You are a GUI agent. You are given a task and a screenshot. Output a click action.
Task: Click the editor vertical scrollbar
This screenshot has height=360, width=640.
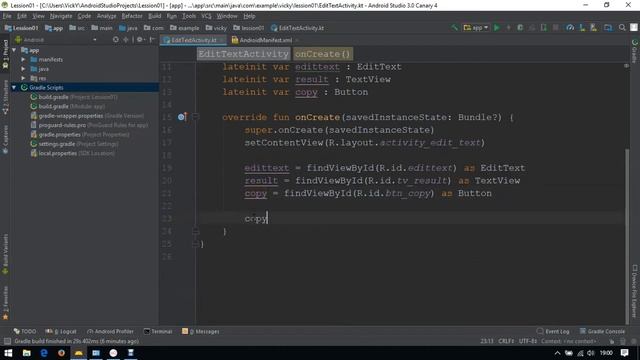[x=627, y=237]
